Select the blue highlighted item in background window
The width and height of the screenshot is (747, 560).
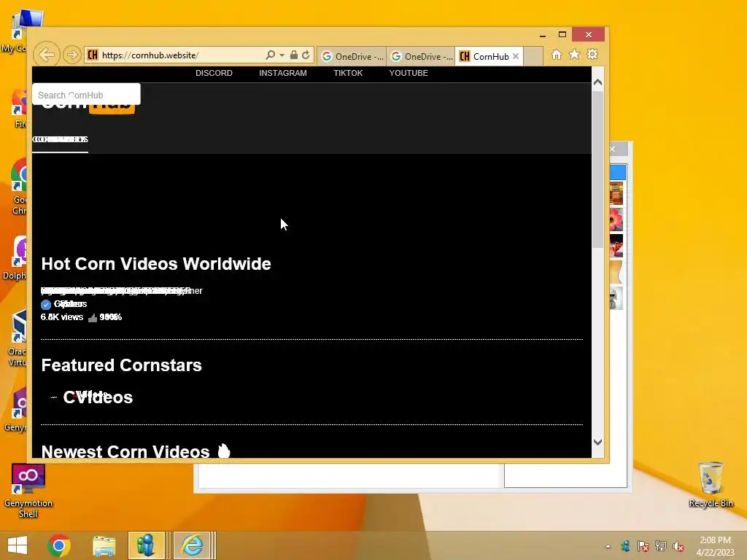pos(618,172)
